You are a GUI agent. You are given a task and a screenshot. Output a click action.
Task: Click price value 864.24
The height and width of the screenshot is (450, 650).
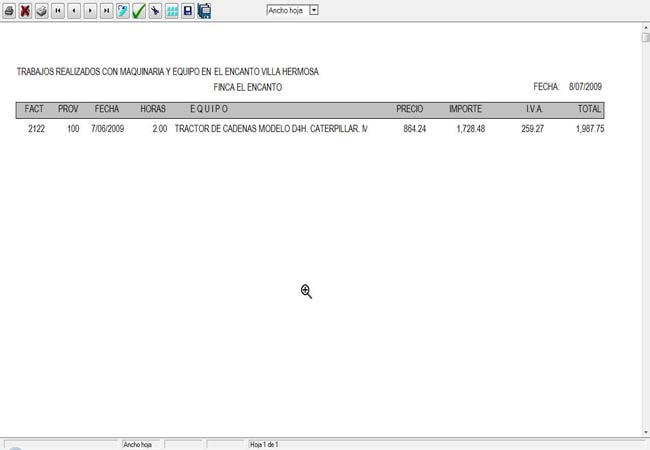tap(415, 129)
